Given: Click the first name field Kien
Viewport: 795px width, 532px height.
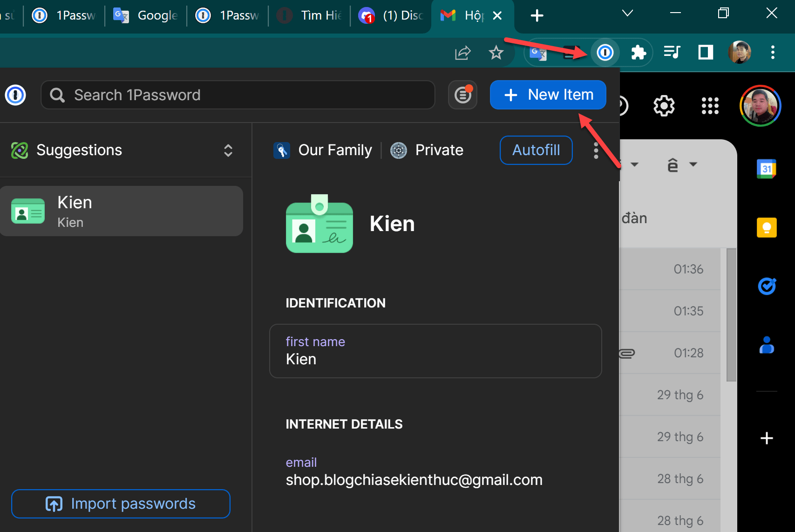Looking at the screenshot, I should 435,351.
